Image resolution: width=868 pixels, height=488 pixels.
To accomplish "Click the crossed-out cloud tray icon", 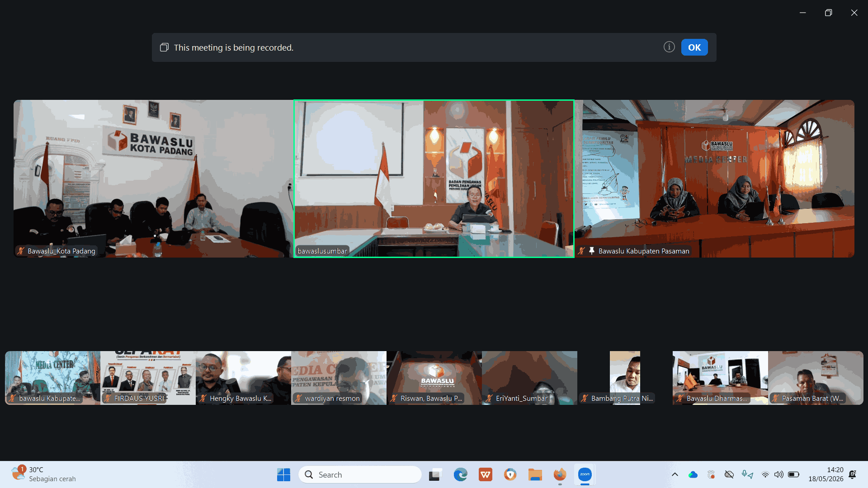I will pyautogui.click(x=729, y=474).
